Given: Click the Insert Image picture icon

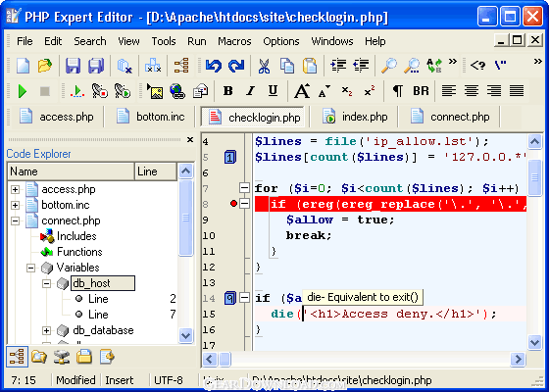Looking at the screenshot, I should (155, 91).
